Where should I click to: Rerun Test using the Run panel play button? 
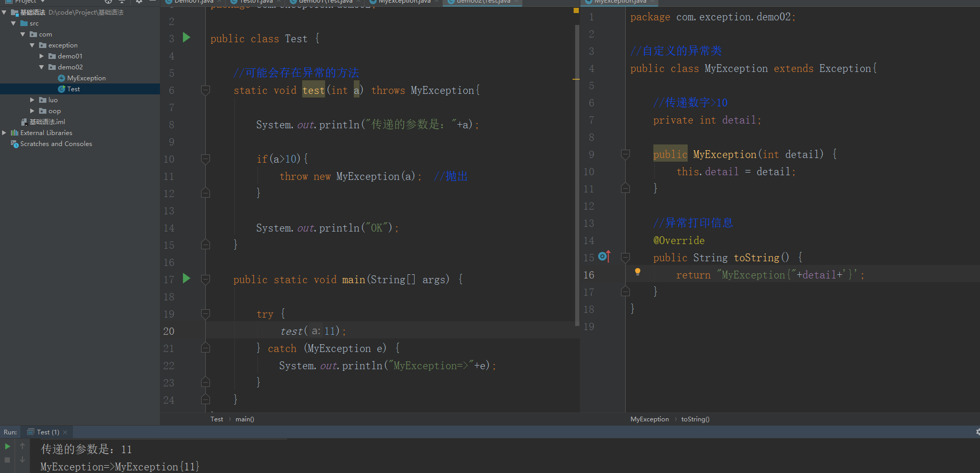point(7,446)
